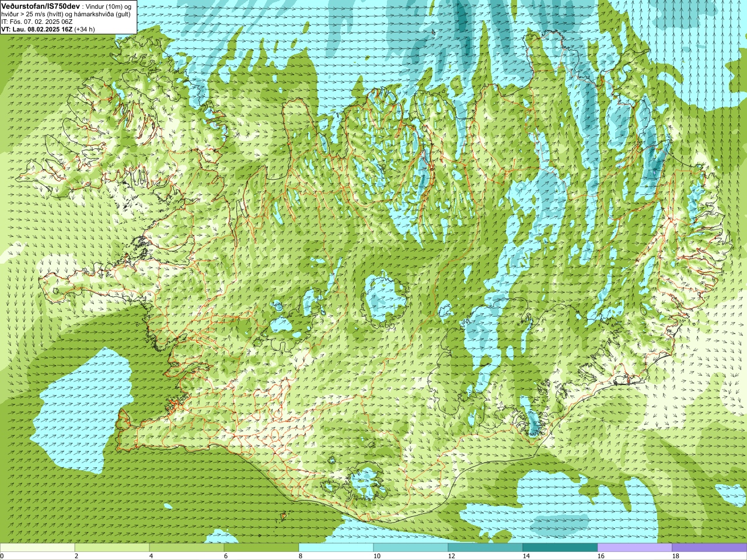Select the light cyan 8–10 legend swatch
This screenshot has width=747, height=560.
336,548
